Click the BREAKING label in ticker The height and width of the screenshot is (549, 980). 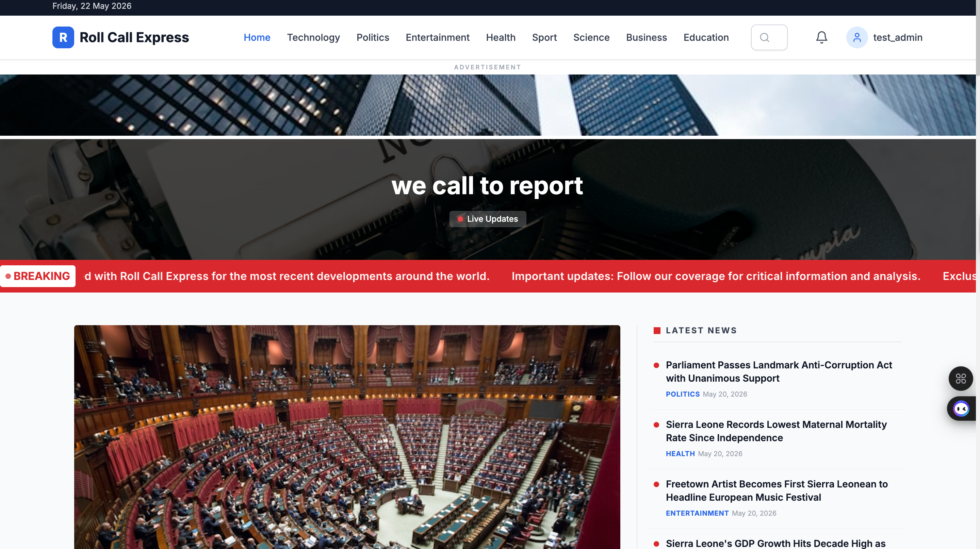coord(38,276)
